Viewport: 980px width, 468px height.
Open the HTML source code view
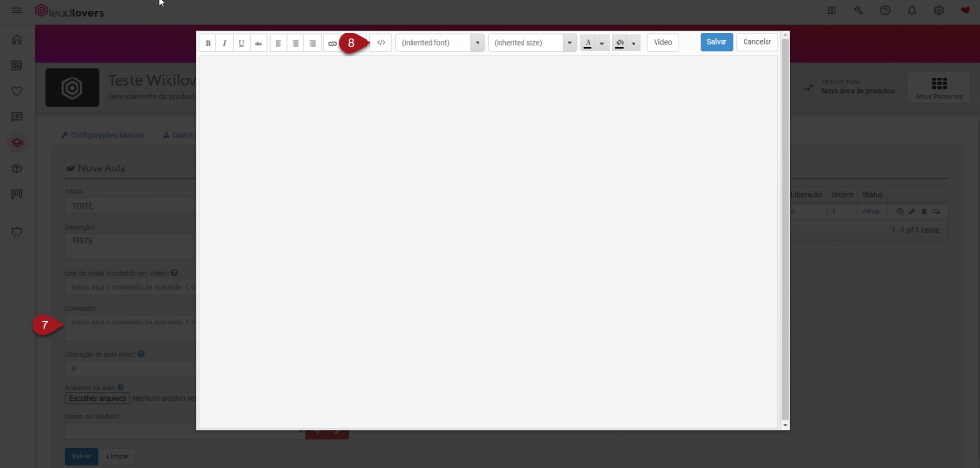(x=381, y=43)
